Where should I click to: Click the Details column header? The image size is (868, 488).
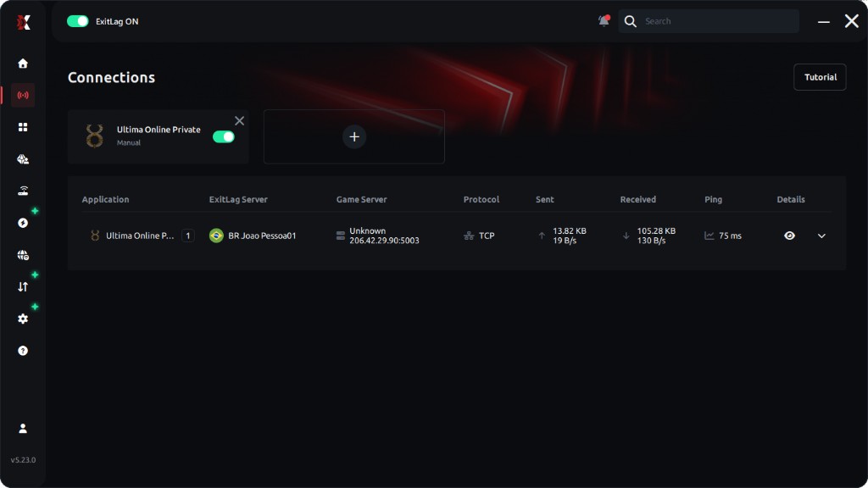point(791,199)
